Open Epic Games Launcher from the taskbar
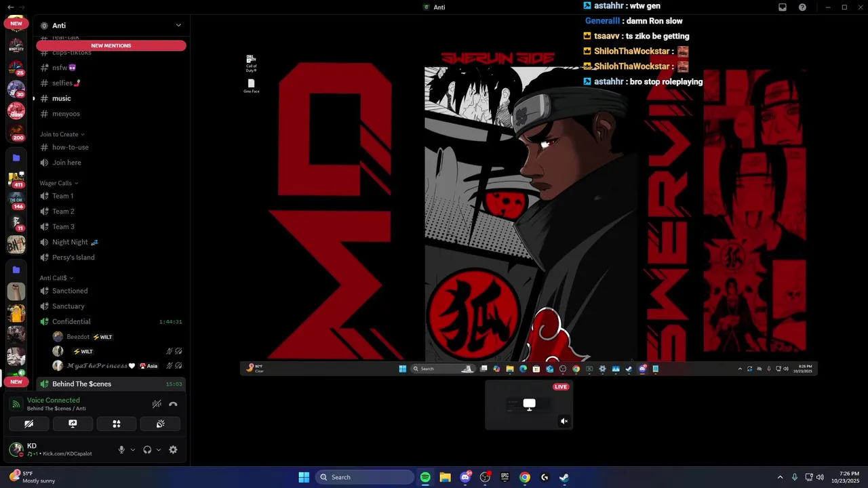This screenshot has height=488, width=868. pos(505,477)
